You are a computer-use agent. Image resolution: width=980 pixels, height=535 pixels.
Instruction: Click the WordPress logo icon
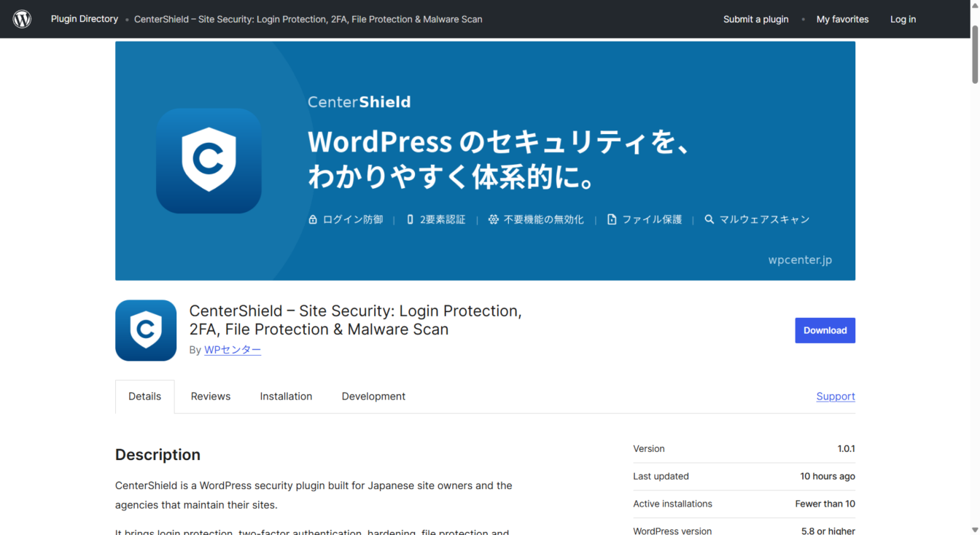(x=22, y=19)
